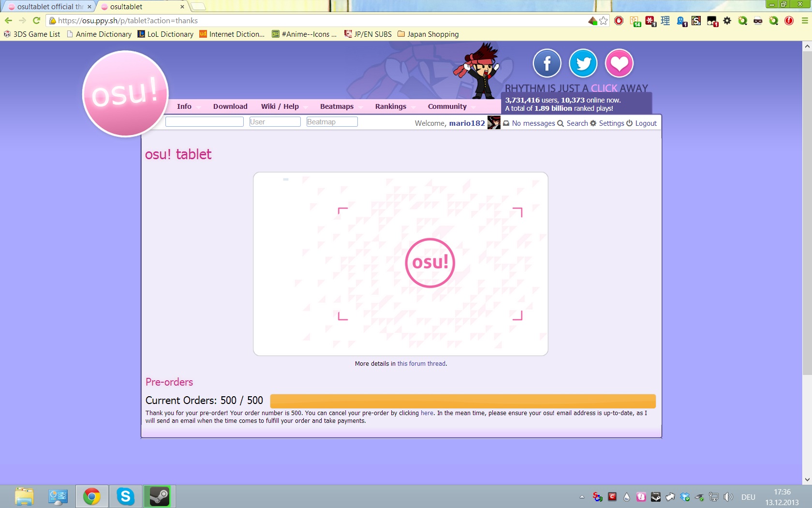Click the DEU keyboard language indicator
Image resolution: width=812 pixels, height=508 pixels.
pos(748,497)
